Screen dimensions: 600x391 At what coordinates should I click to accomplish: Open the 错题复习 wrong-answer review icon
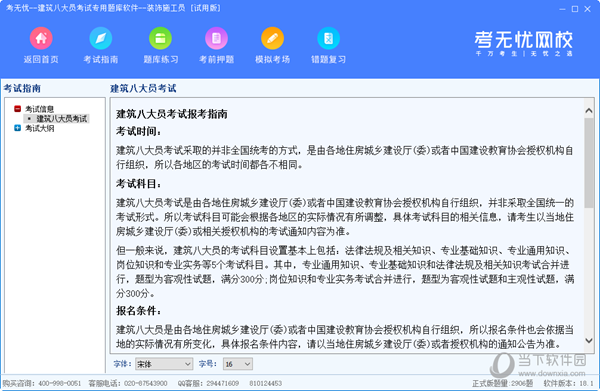tap(328, 38)
